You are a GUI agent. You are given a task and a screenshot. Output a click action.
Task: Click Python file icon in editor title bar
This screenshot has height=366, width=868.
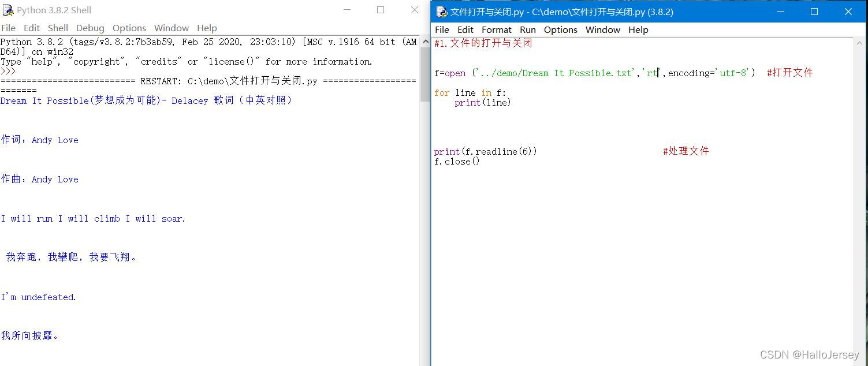[442, 12]
